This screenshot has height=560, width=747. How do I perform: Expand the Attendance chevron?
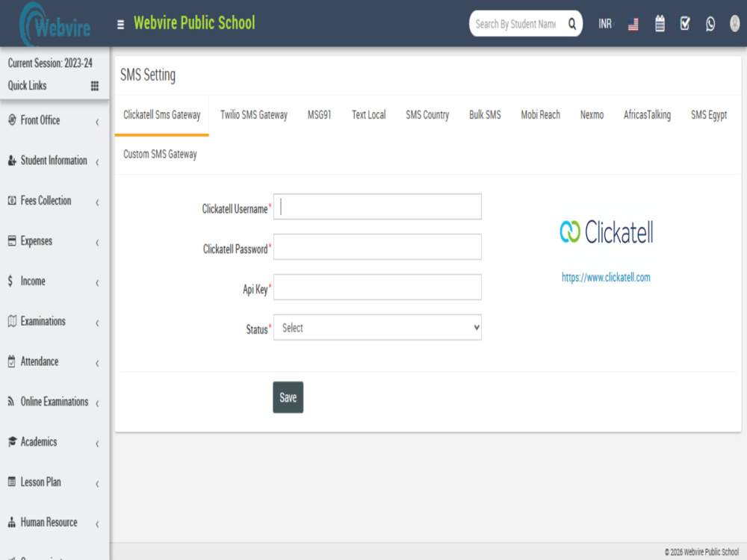tap(97, 364)
